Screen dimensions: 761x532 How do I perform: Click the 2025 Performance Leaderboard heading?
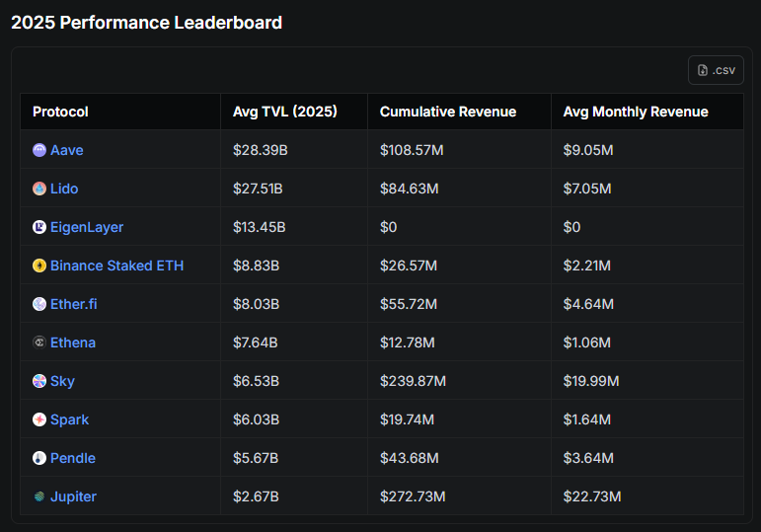146,23
